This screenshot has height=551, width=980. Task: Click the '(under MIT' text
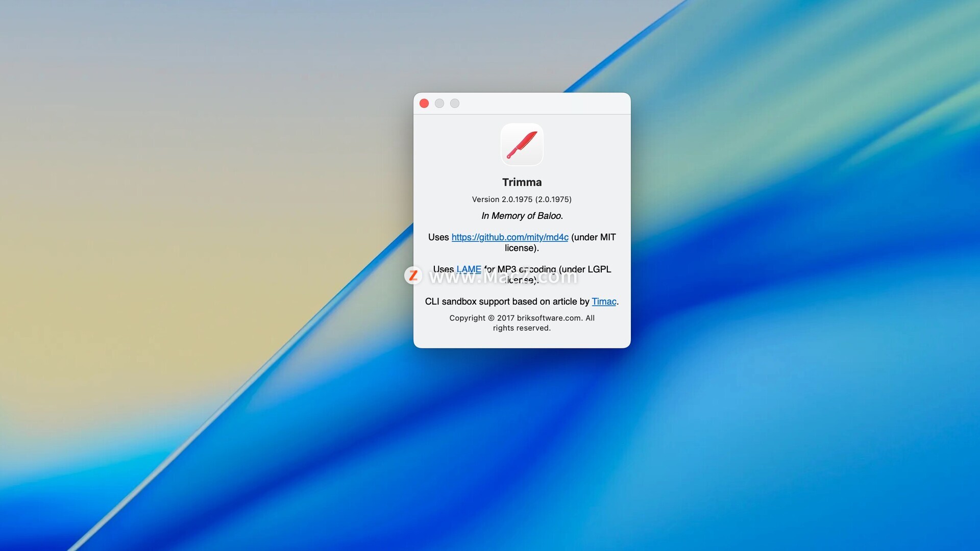pyautogui.click(x=593, y=237)
